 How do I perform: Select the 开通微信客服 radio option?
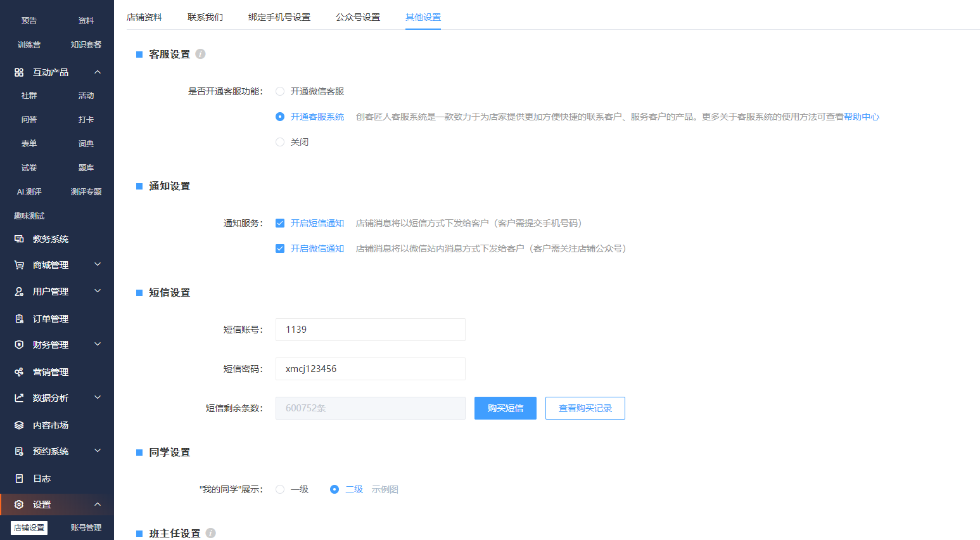pyautogui.click(x=280, y=91)
